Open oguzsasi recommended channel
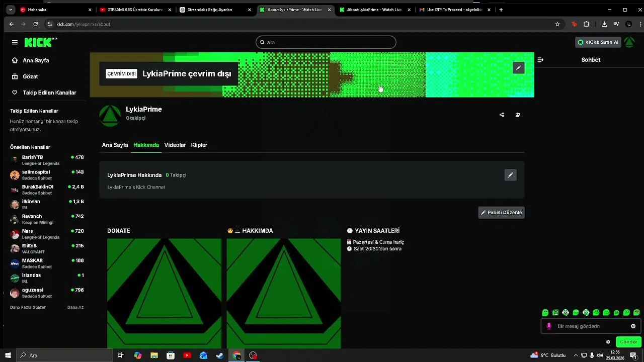Screen dimensions: 644x362 pyautogui.click(x=47, y=293)
